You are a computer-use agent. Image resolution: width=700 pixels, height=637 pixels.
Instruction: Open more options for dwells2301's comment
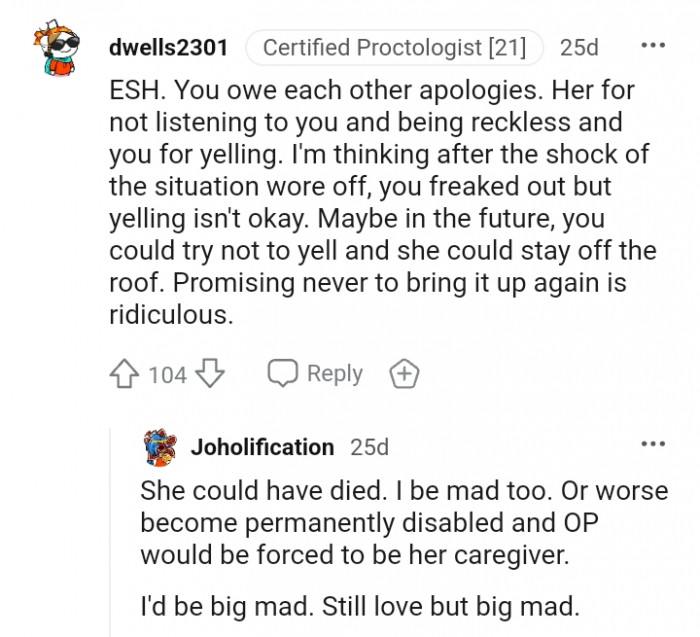click(652, 46)
